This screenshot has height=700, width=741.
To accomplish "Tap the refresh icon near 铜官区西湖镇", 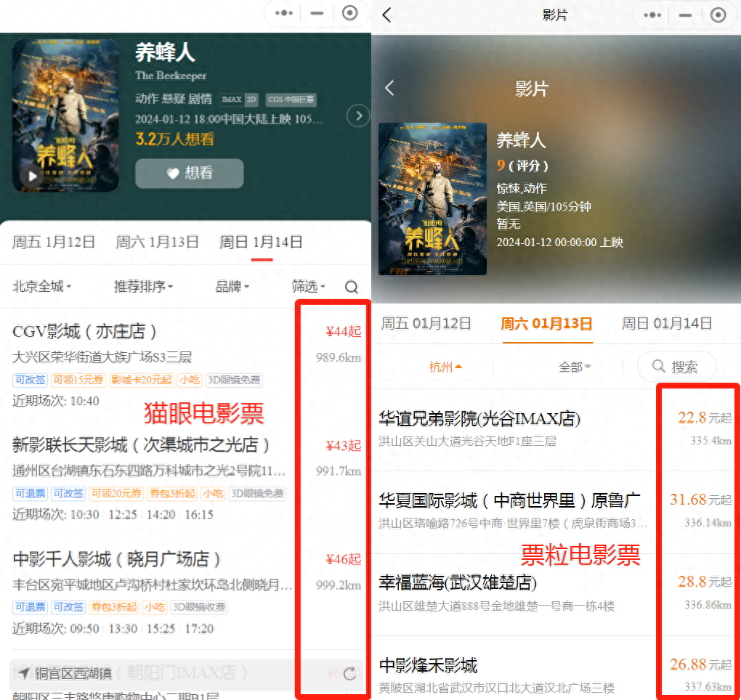I will (x=349, y=674).
